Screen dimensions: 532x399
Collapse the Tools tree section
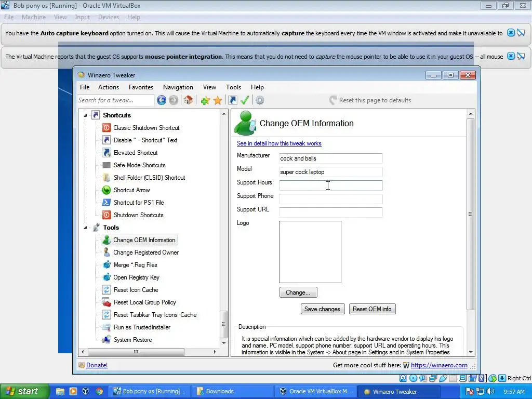coord(85,228)
